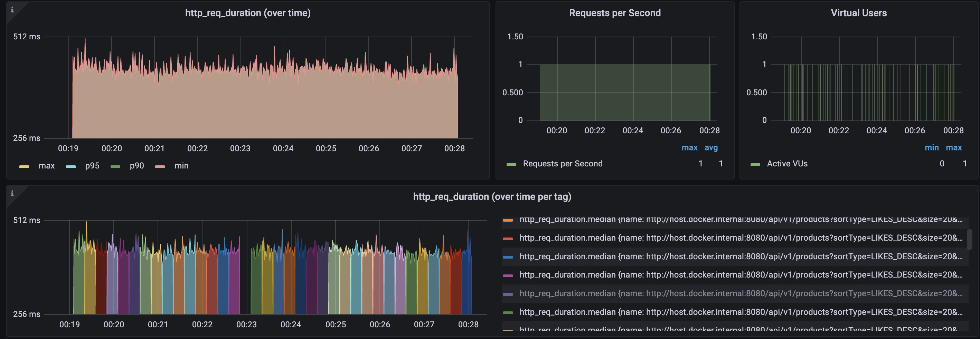Open the Virtual Users panel title menu

click(x=858, y=13)
